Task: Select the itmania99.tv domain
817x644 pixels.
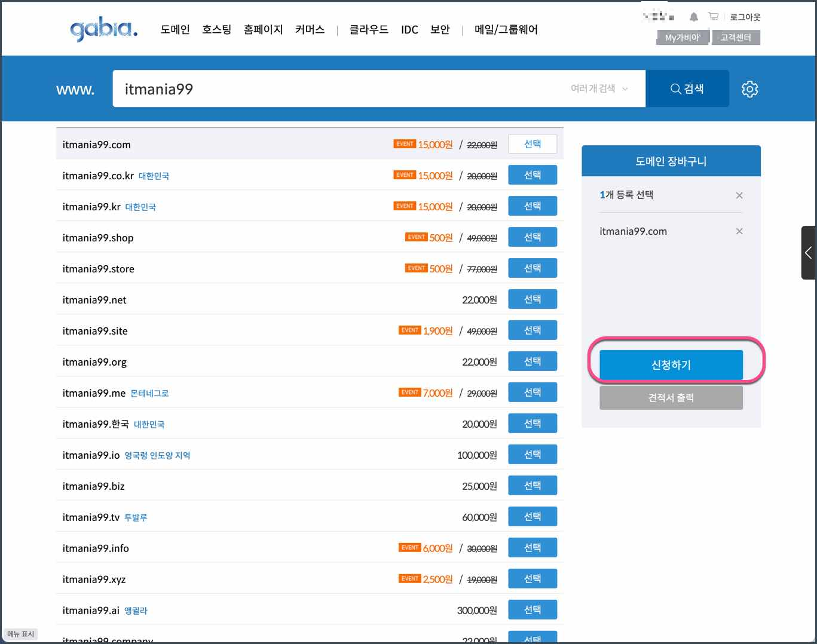Action: coord(533,517)
